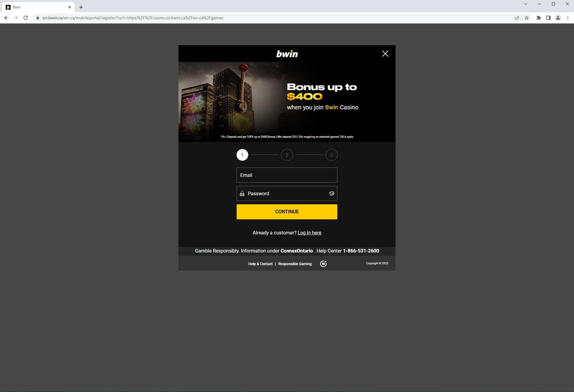The width and height of the screenshot is (574, 392).
Task: Reload the page with refresh icon
Action: click(x=26, y=18)
